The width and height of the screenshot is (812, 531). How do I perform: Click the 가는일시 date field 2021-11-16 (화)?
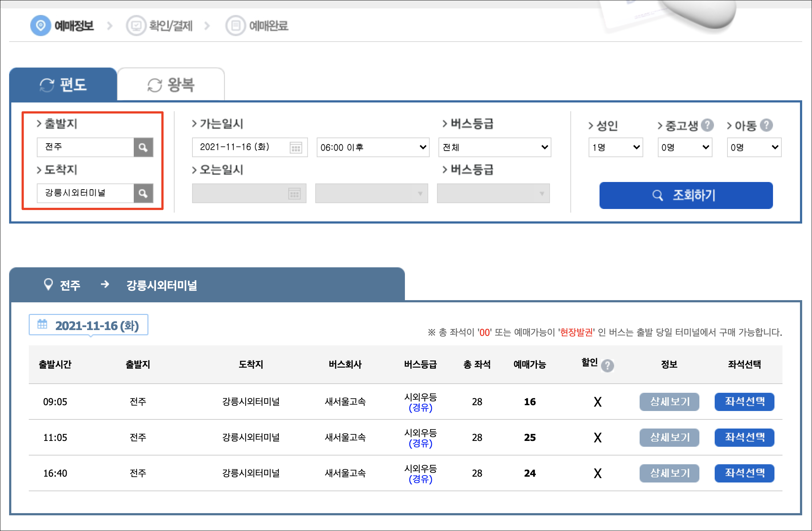pos(250,147)
